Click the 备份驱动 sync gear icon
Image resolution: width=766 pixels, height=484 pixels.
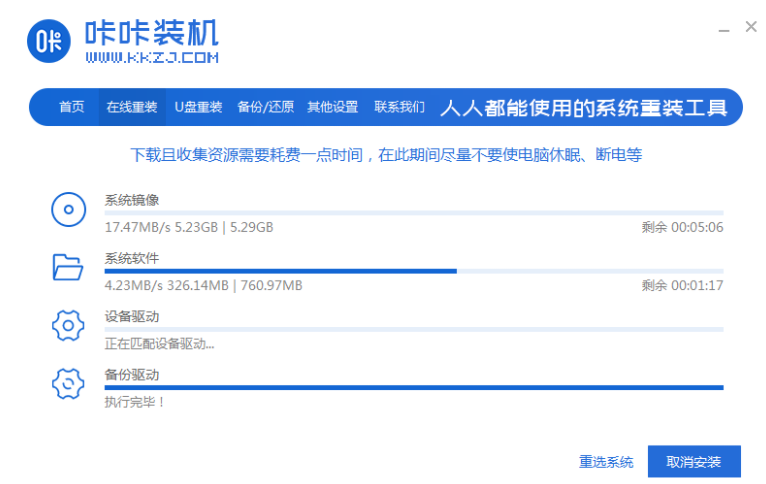pyautogui.click(x=67, y=383)
